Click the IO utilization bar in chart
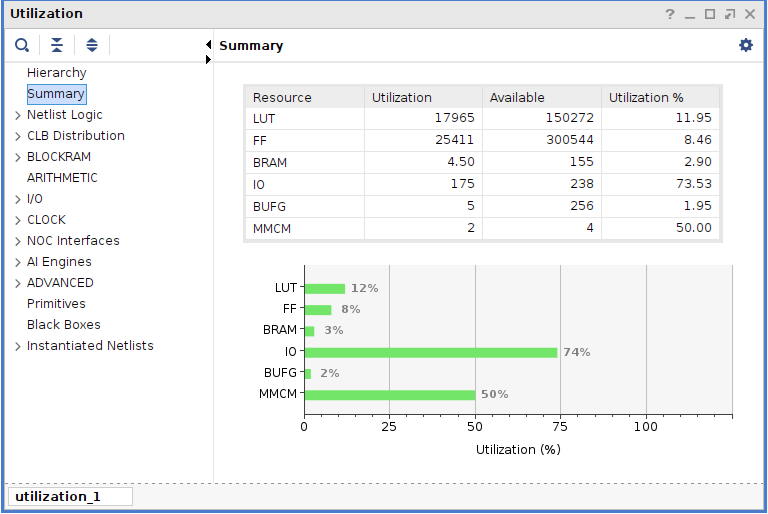768x514 pixels. [x=431, y=352]
